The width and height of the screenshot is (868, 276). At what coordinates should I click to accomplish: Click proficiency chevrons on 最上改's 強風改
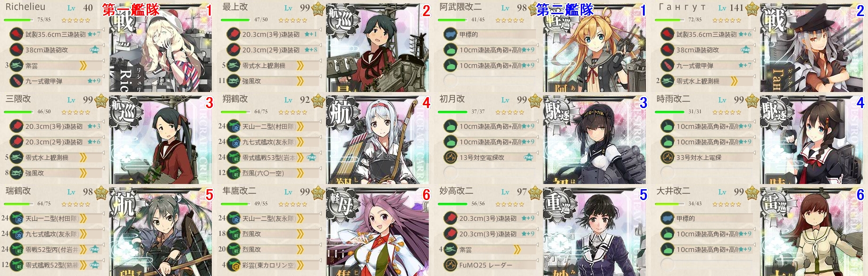tap(300, 81)
